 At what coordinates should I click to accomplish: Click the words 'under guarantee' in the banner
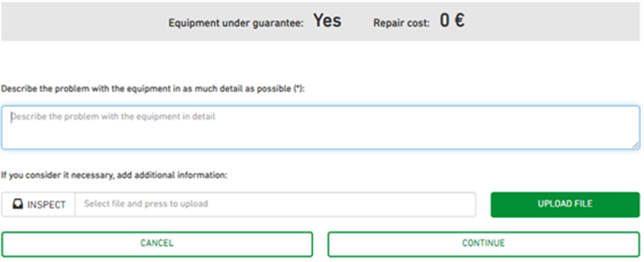(263, 23)
